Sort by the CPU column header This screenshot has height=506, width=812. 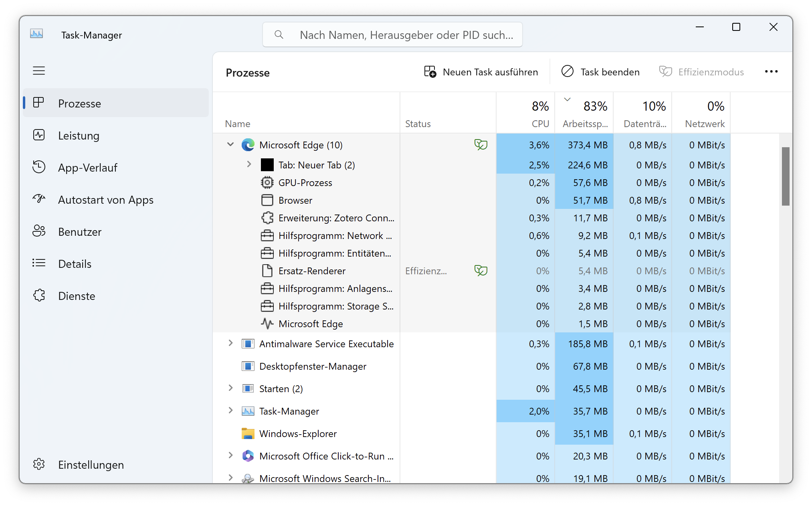tap(525, 113)
